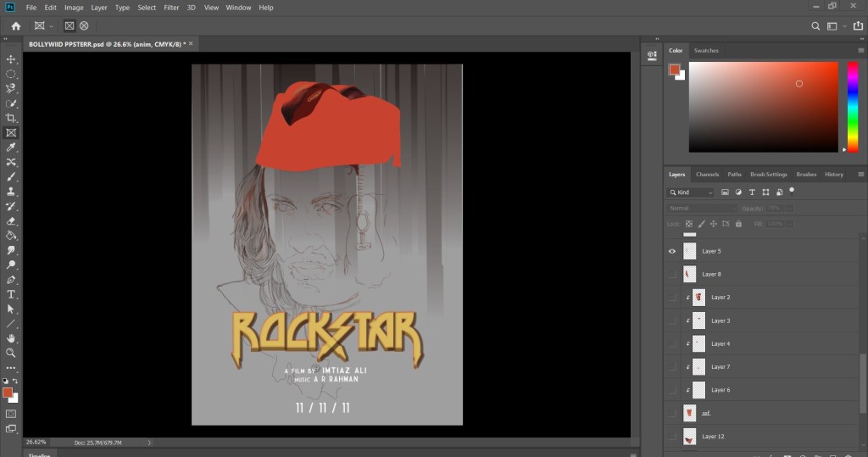Activate the Type tool

tap(11, 294)
